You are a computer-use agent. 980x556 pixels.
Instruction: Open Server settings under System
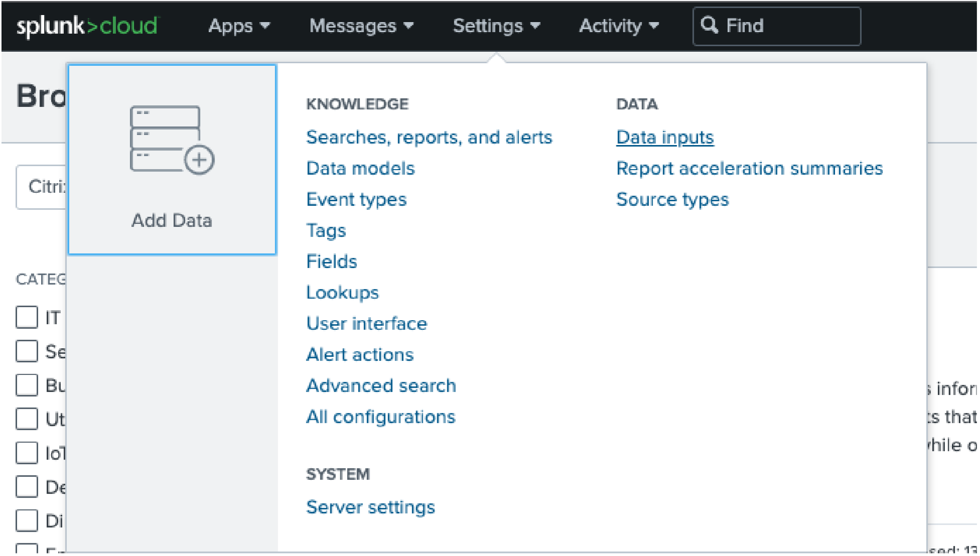click(370, 507)
